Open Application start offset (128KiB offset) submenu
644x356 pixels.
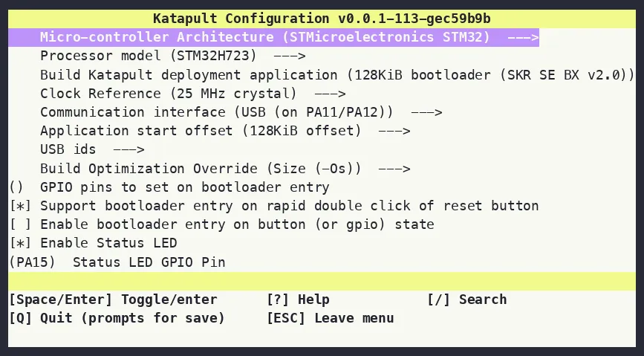click(x=225, y=131)
